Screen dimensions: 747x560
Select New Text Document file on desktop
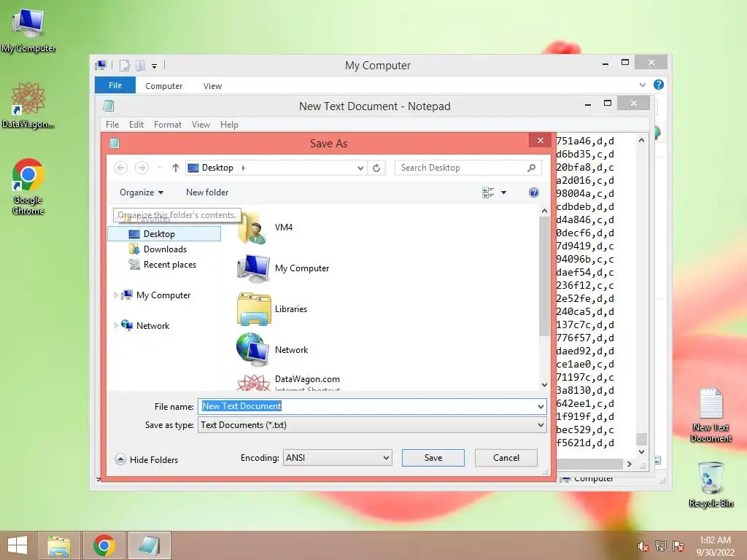pyautogui.click(x=711, y=415)
